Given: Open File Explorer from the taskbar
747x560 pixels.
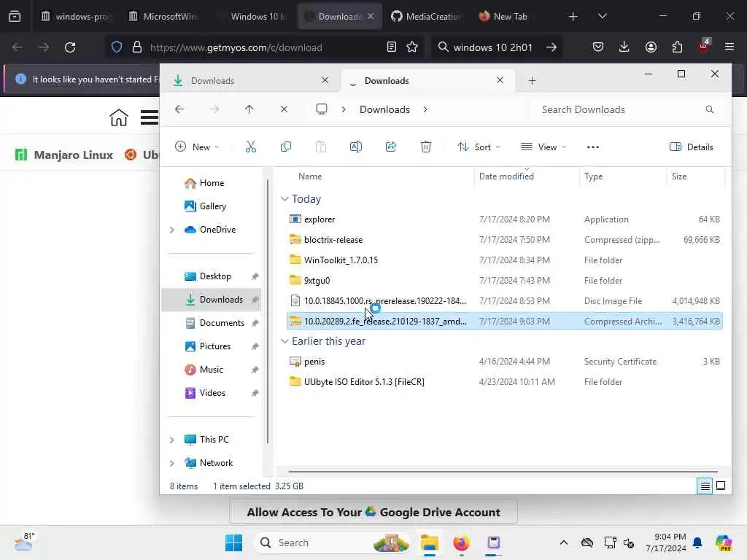Looking at the screenshot, I should 429,542.
